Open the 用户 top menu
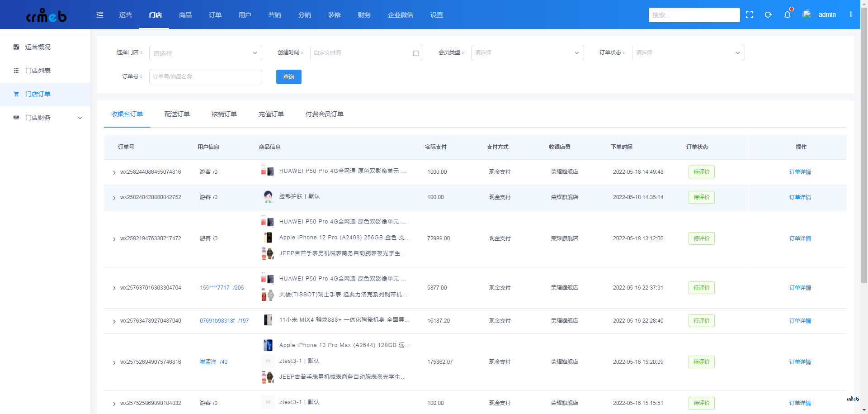868x414 pixels. coord(245,15)
